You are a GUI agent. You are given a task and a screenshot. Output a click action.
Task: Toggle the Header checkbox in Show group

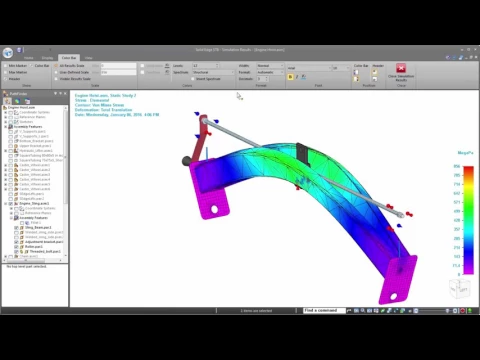5,79
